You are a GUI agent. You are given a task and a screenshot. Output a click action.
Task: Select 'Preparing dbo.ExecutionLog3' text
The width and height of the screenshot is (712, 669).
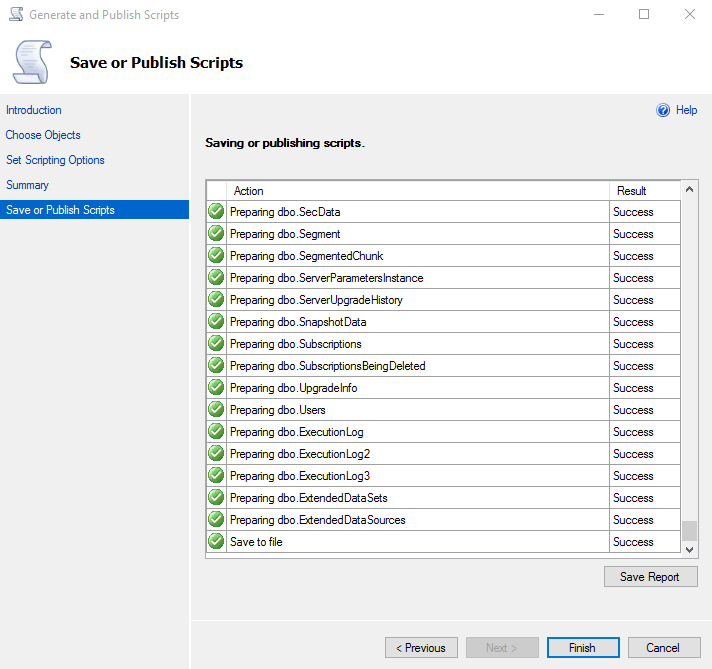pos(300,476)
